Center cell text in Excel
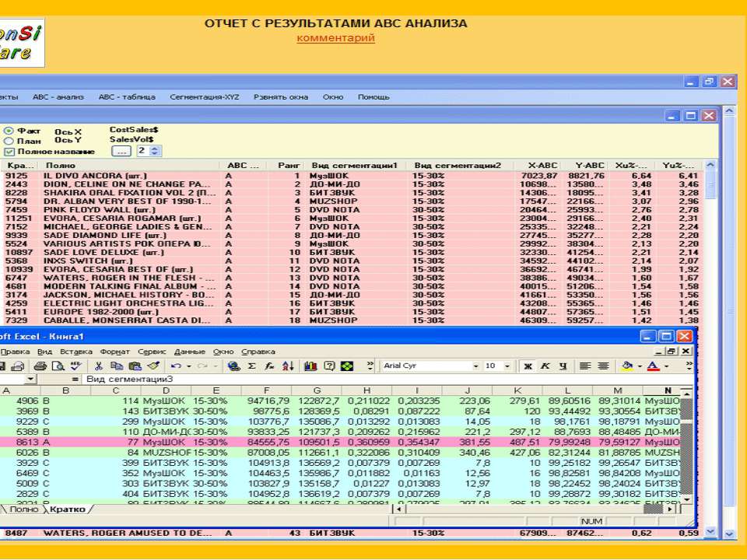 [603, 366]
